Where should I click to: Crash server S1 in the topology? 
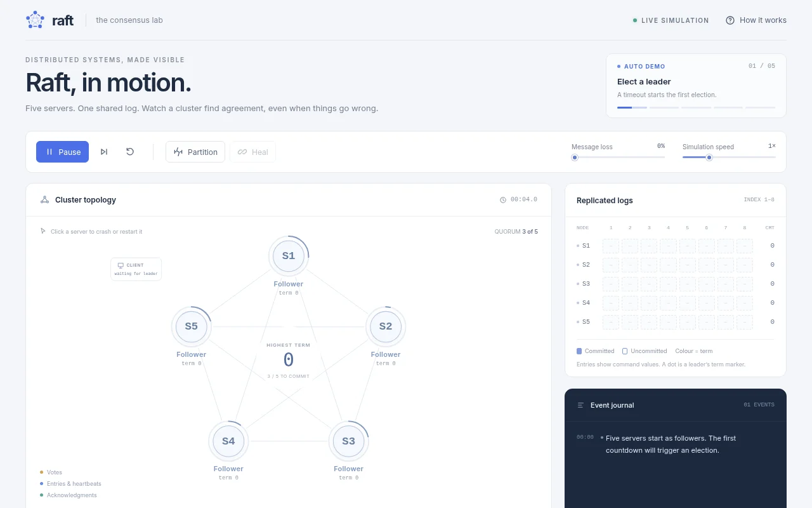point(289,256)
